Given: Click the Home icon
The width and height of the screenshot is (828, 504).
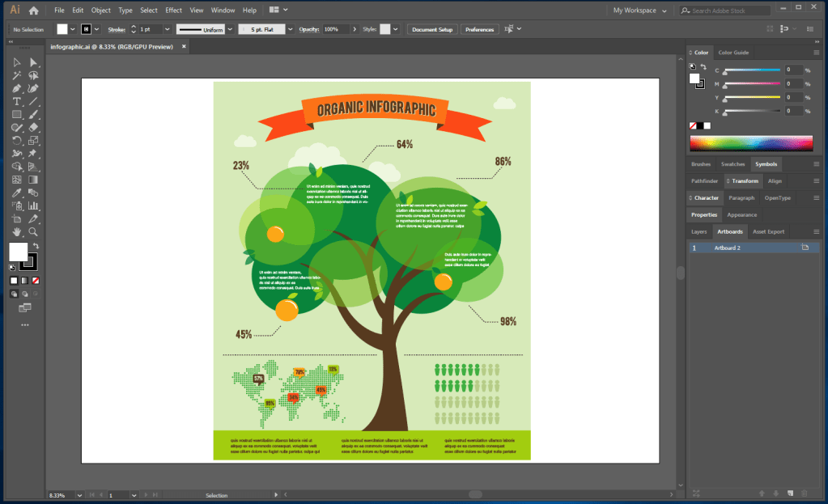Looking at the screenshot, I should click(33, 11).
